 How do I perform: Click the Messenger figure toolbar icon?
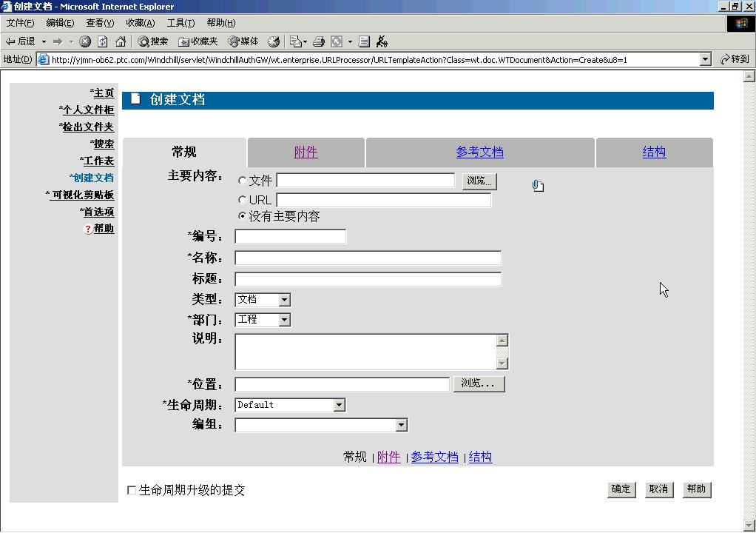click(x=382, y=41)
